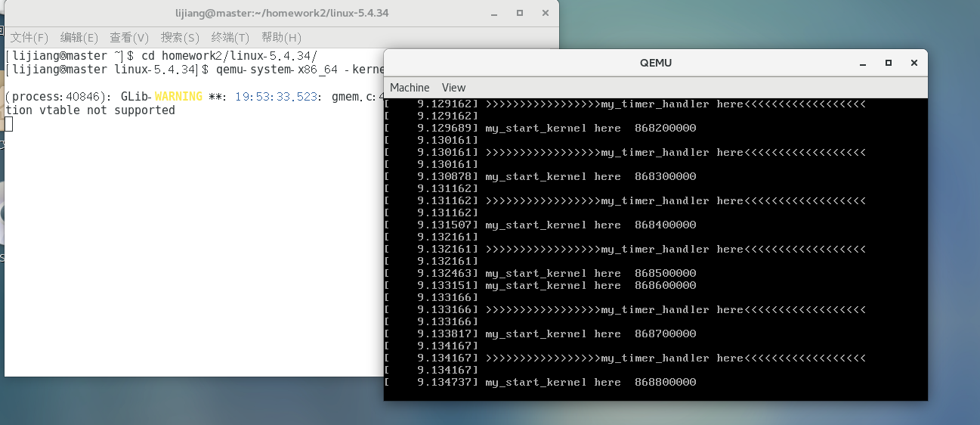Click the 'qemu-system-x86_64' command text
Image resolution: width=980 pixels, height=425 pixels.
[x=277, y=70]
